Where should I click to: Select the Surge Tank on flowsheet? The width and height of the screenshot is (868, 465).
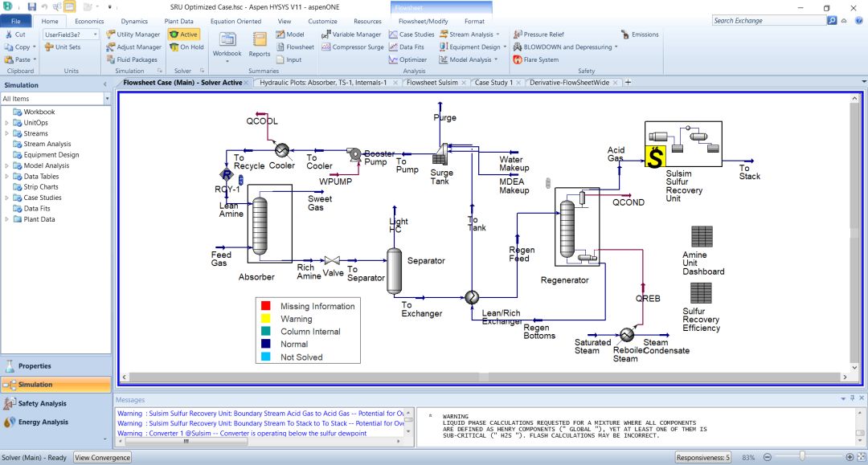click(440, 155)
